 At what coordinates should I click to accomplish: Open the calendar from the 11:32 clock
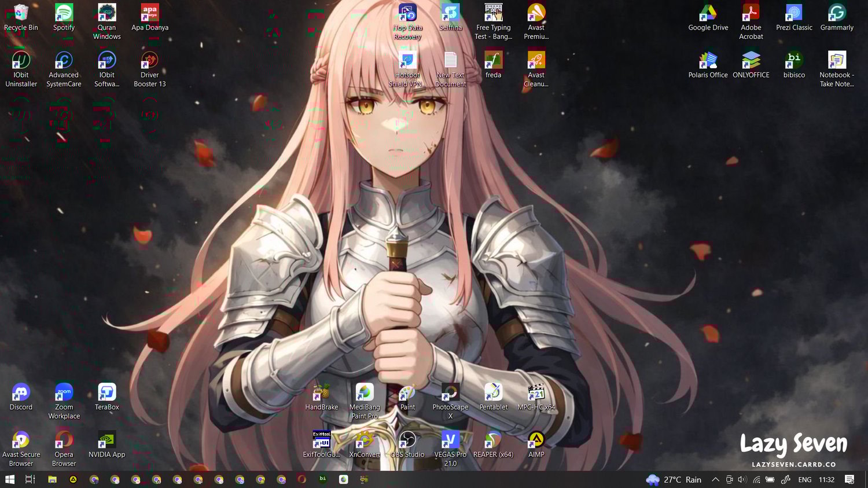(x=827, y=479)
